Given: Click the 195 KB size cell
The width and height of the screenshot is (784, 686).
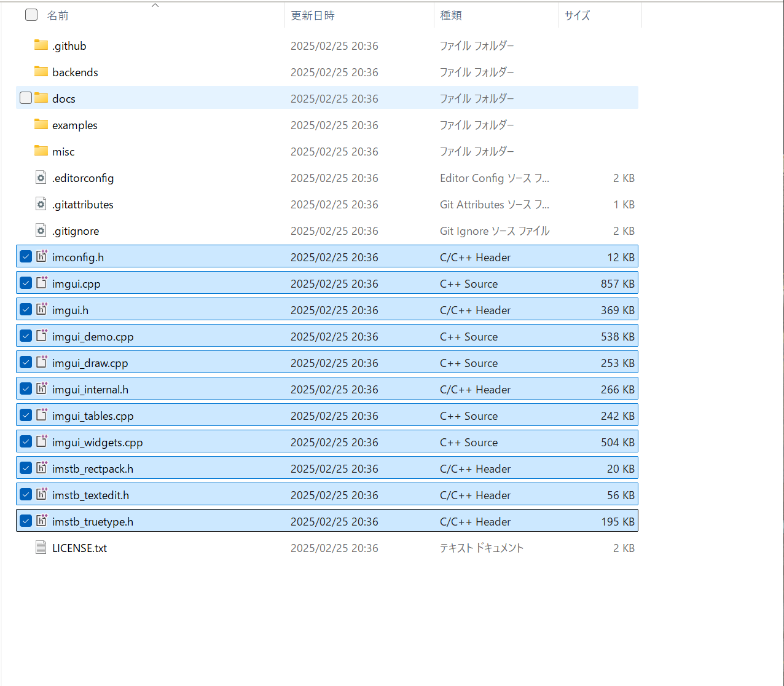Looking at the screenshot, I should tap(617, 522).
